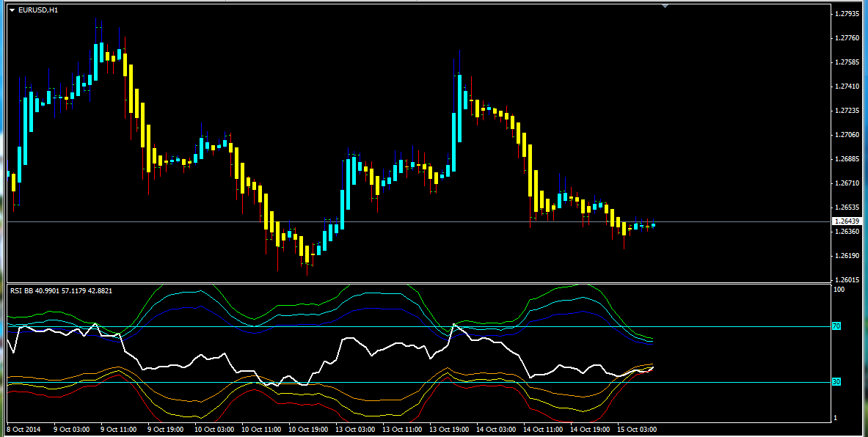Image resolution: width=868 pixels, height=437 pixels.
Task: Click the 9 Oct 03:00 time label
Action: 71,429
